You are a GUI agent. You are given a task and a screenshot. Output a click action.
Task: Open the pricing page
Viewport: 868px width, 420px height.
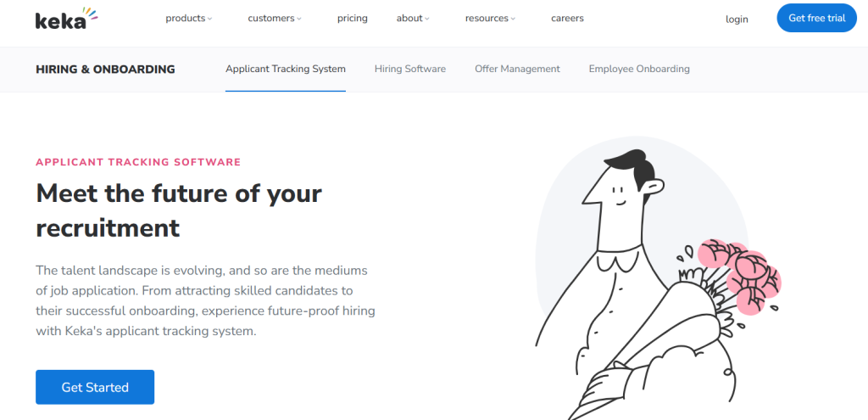click(352, 19)
